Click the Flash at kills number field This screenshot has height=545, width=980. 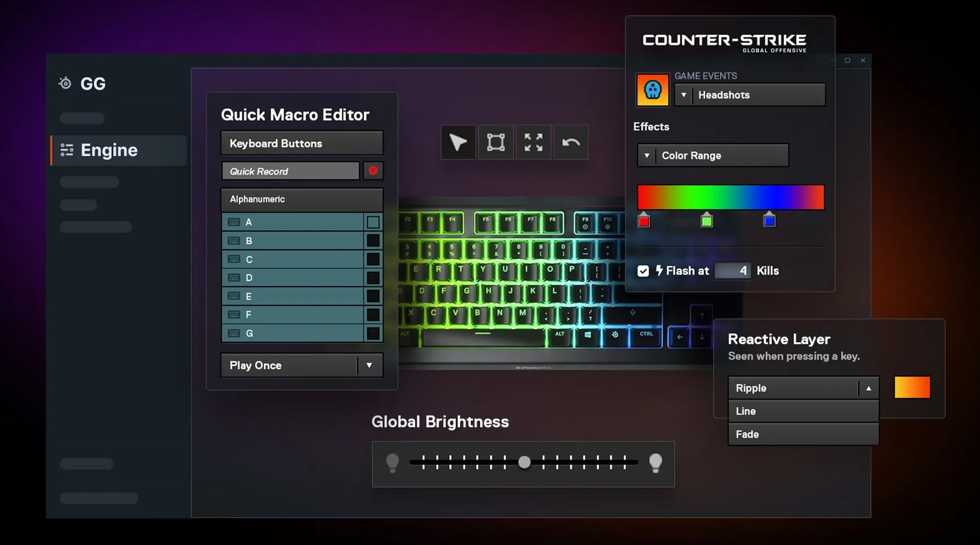733,271
